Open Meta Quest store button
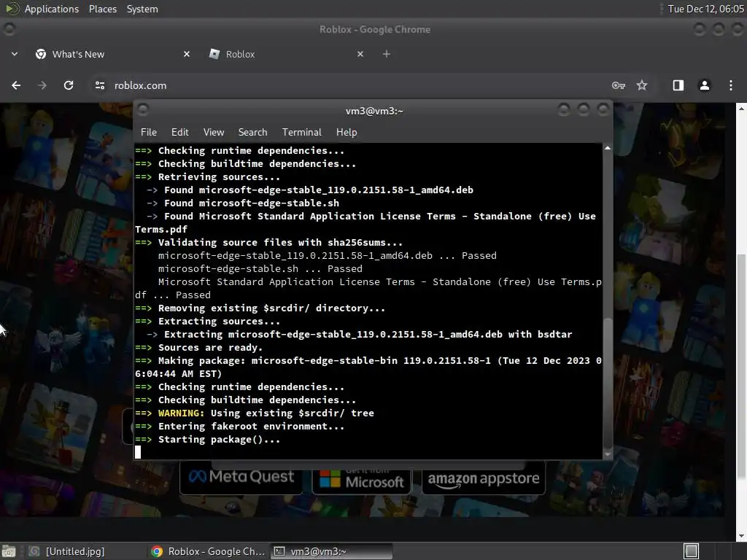The image size is (747, 560). coord(241,477)
